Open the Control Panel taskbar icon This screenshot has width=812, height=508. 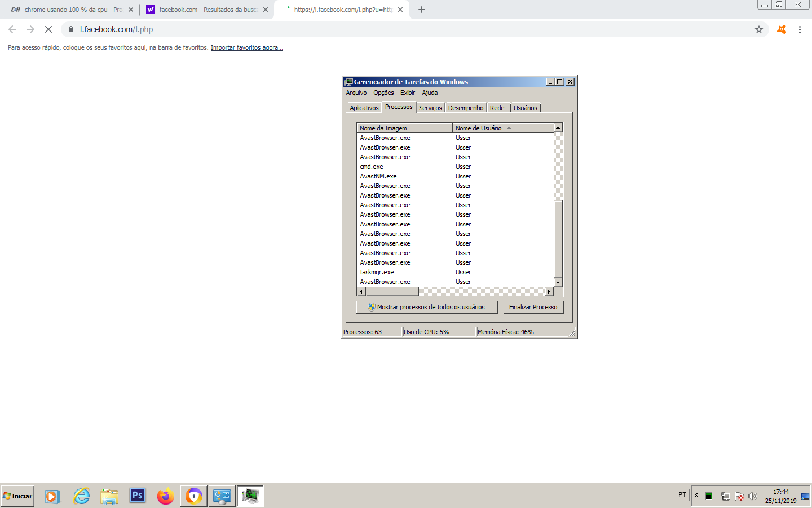coord(222,496)
